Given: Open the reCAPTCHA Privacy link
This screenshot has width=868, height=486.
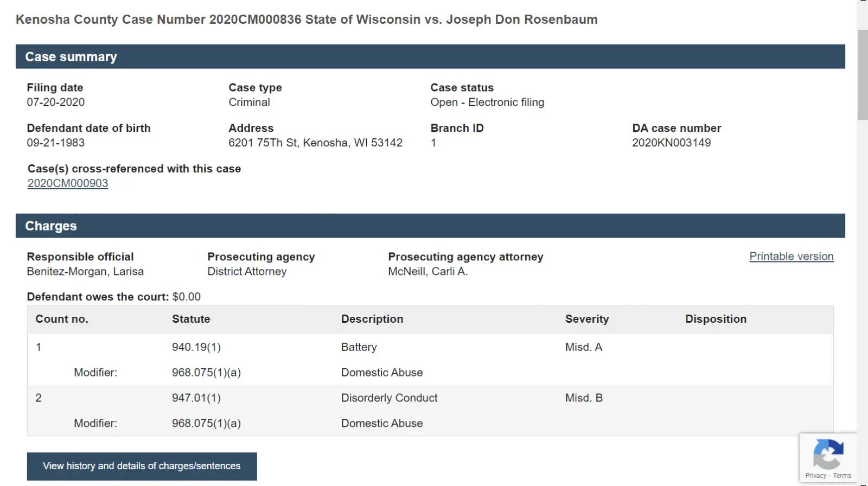Looking at the screenshot, I should click(815, 476).
